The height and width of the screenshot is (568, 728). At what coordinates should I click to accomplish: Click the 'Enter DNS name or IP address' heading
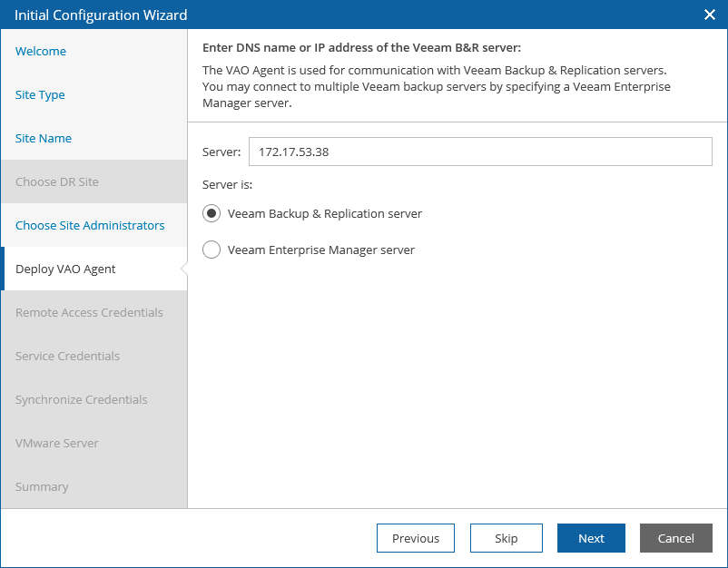361,48
